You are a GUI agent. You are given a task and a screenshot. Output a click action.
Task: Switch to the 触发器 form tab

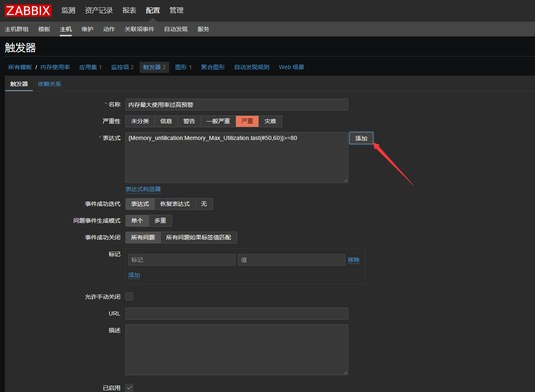[x=19, y=84]
